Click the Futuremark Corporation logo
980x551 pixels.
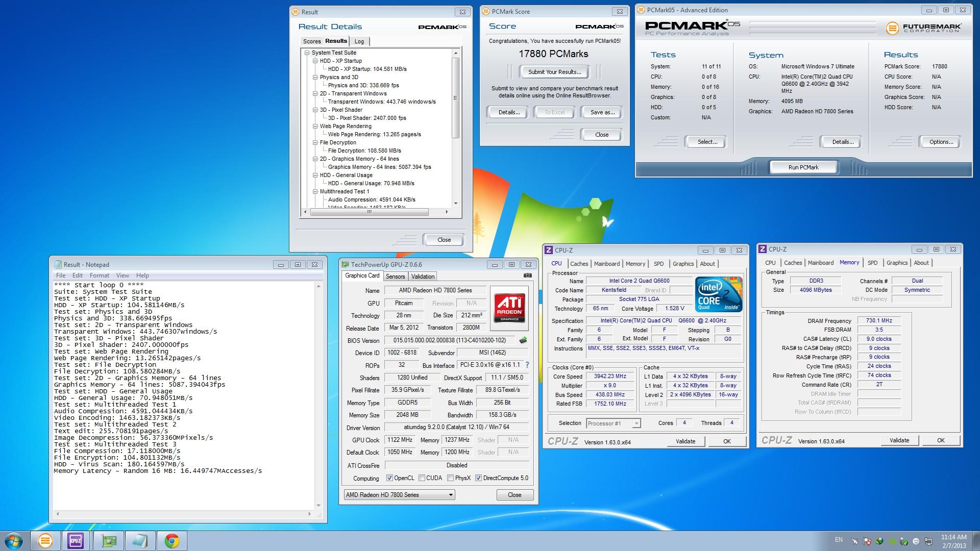click(x=923, y=28)
